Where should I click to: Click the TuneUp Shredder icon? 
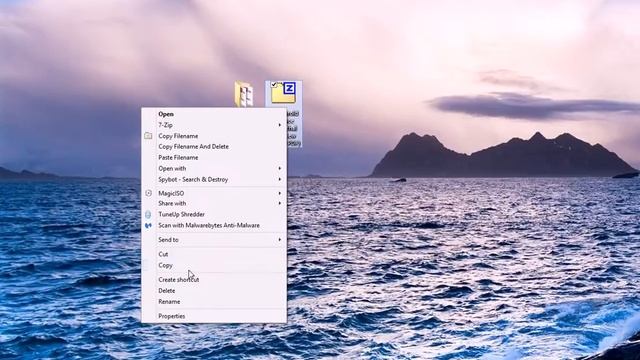pos(148,214)
